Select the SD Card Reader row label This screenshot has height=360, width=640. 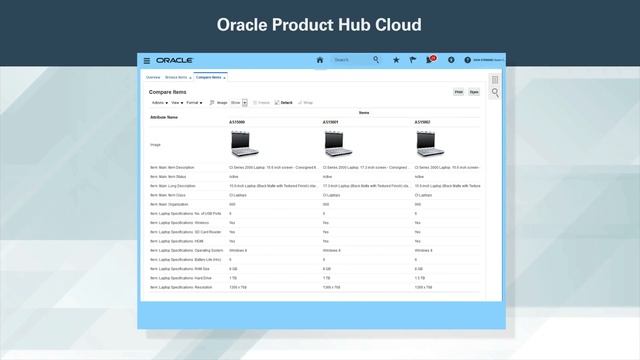coord(186,232)
